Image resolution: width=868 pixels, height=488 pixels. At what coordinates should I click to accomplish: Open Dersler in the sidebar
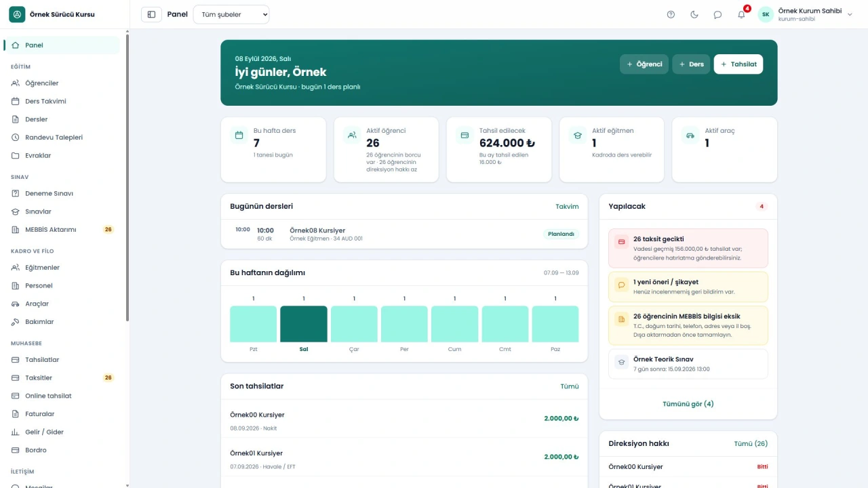[x=62, y=119]
